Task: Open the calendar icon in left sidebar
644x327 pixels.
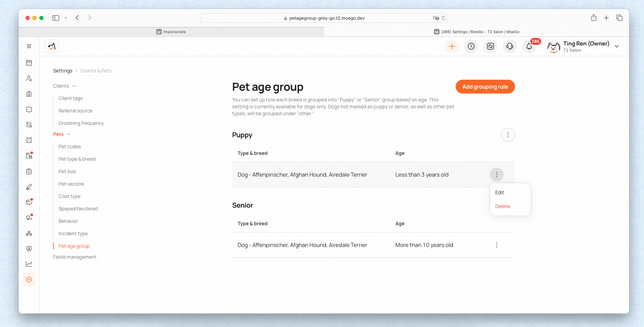Action: click(x=29, y=63)
